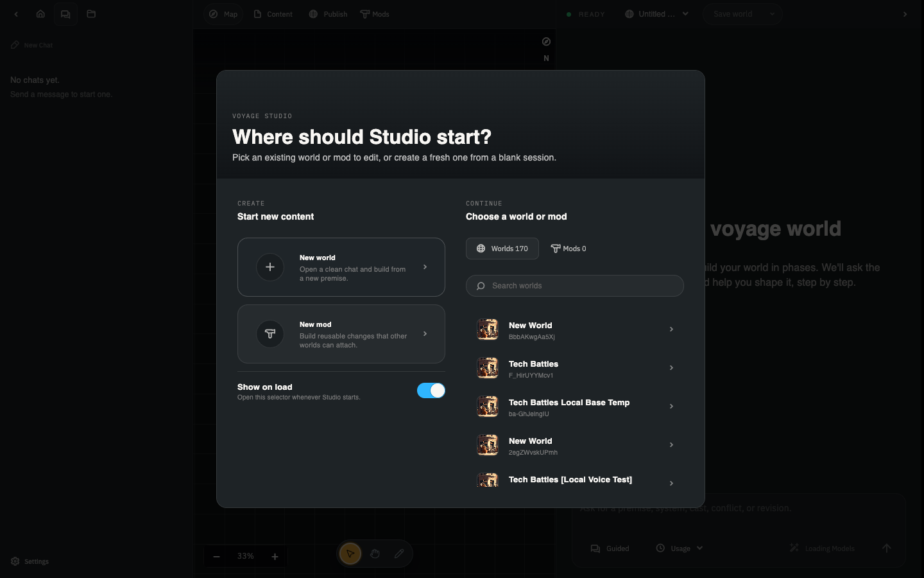
Task: Click the send arrow icon in chat
Action: [887, 548]
